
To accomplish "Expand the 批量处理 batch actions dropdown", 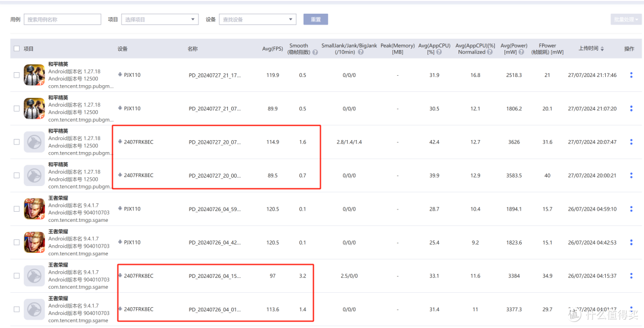I will click(x=626, y=19).
